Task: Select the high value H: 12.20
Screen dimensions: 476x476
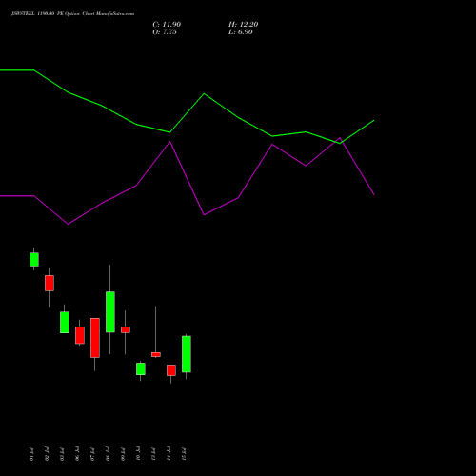Action: coord(243,25)
